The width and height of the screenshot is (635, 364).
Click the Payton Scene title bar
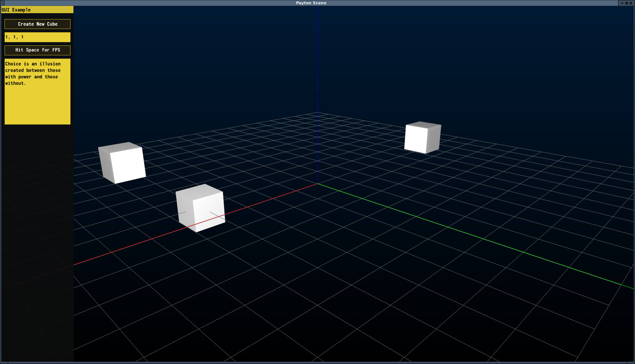click(x=311, y=3)
